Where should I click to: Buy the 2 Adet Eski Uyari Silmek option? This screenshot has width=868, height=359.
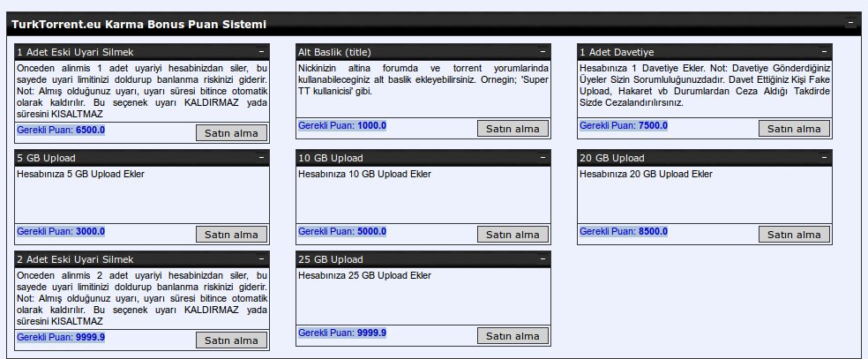[x=231, y=340]
